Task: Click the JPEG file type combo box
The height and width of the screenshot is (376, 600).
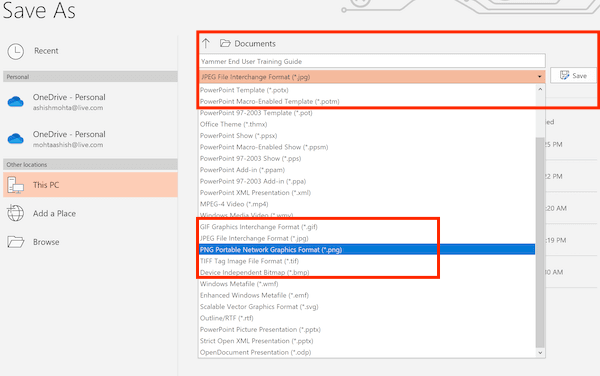Action: [x=372, y=77]
